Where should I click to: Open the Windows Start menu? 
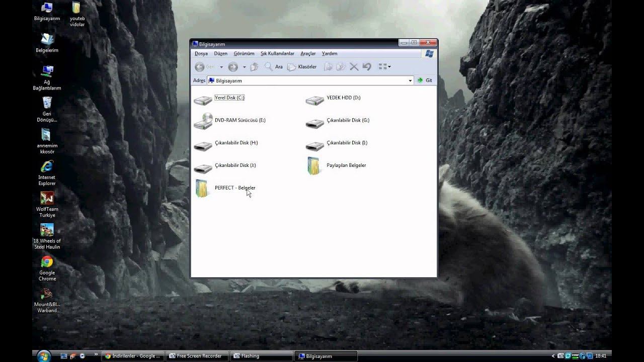[44, 355]
